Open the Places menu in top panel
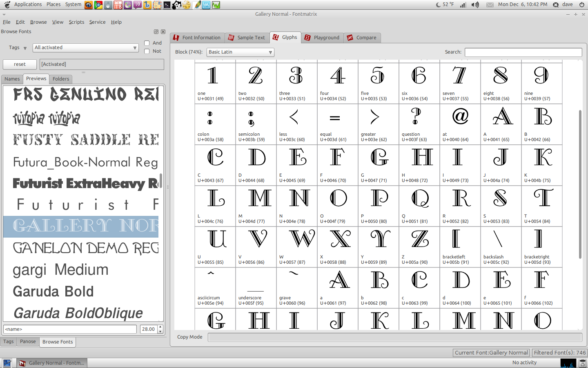 [53, 4]
